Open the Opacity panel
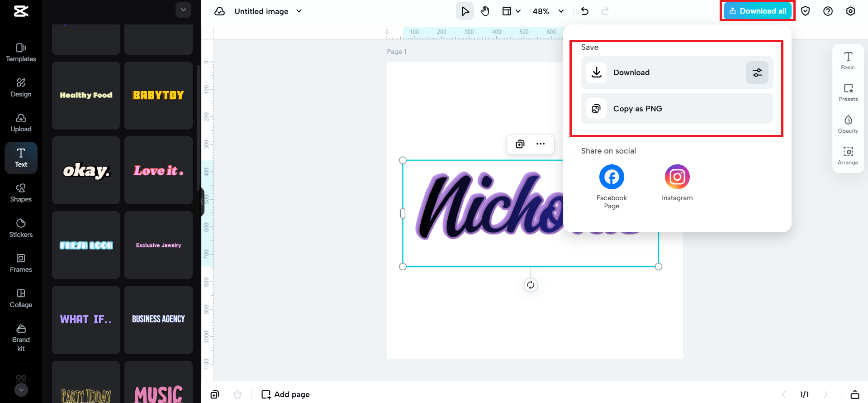 point(848,124)
